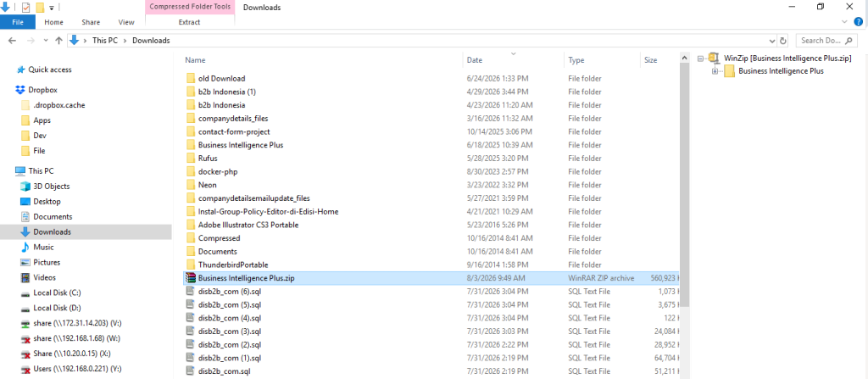This screenshot has width=868, height=379.
Task: Select the disb2b_com (3).sql file name
Action: (230, 332)
